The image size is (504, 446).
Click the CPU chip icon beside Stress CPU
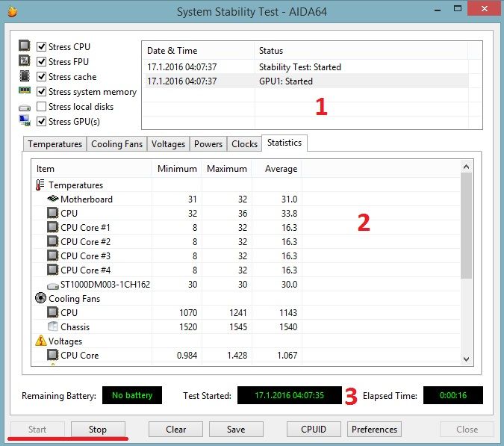coord(25,46)
